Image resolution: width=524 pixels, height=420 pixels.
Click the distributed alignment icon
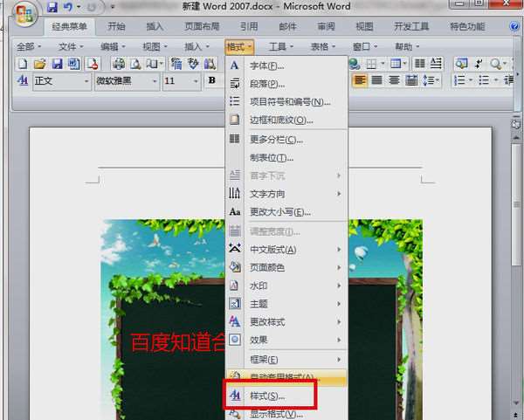click(411, 80)
